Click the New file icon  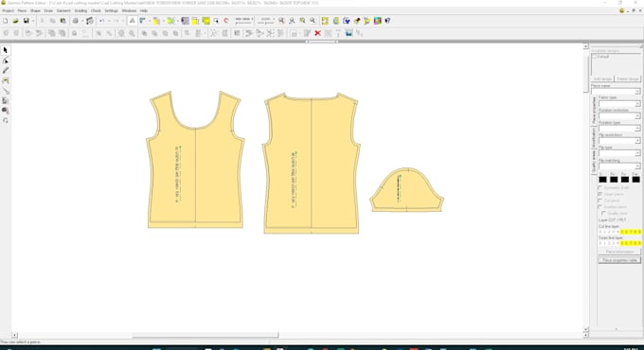6,21
